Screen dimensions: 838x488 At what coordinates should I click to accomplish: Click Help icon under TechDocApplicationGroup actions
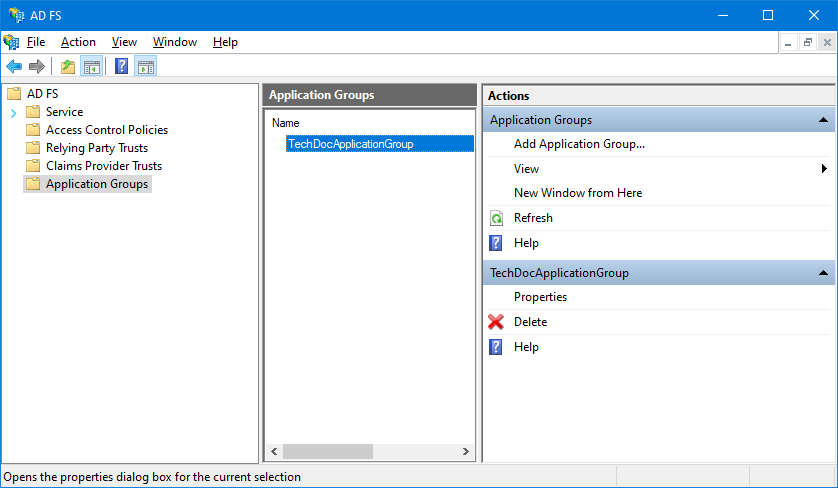[x=495, y=347]
